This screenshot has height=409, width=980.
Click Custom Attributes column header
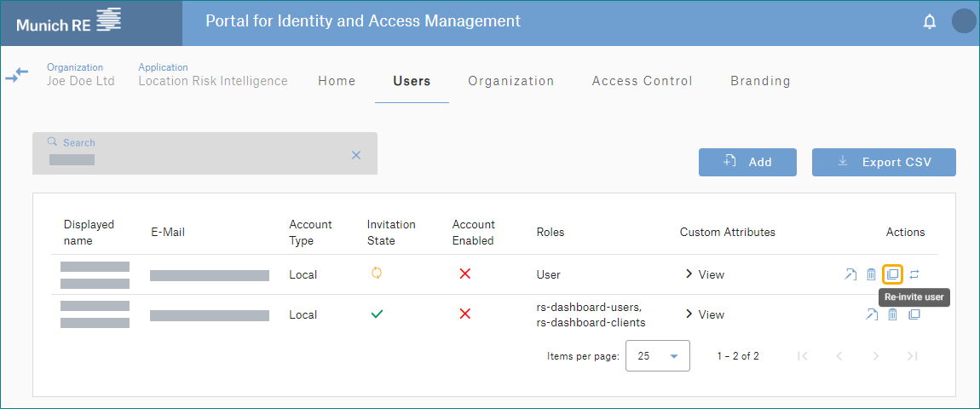coord(728,232)
